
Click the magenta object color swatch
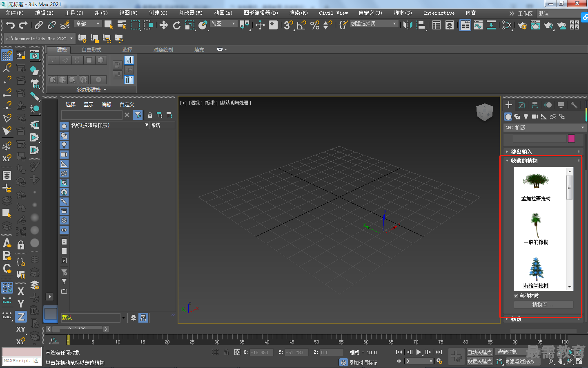coord(571,139)
